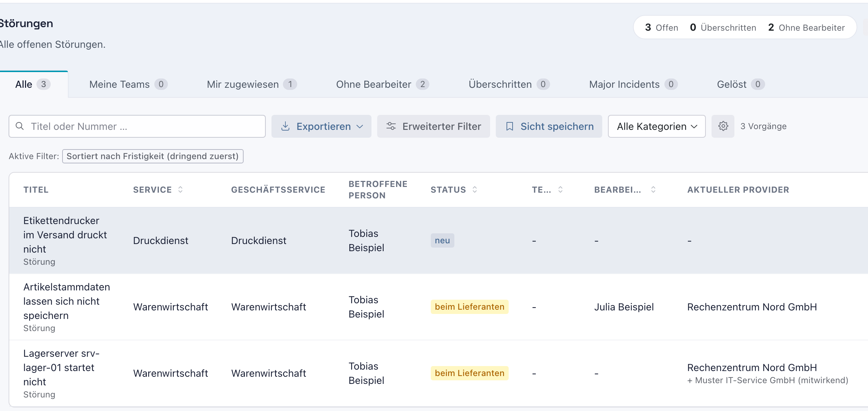The height and width of the screenshot is (411, 868).
Task: Click beim Lieferanten badge in Lagerserver row
Action: [469, 373]
